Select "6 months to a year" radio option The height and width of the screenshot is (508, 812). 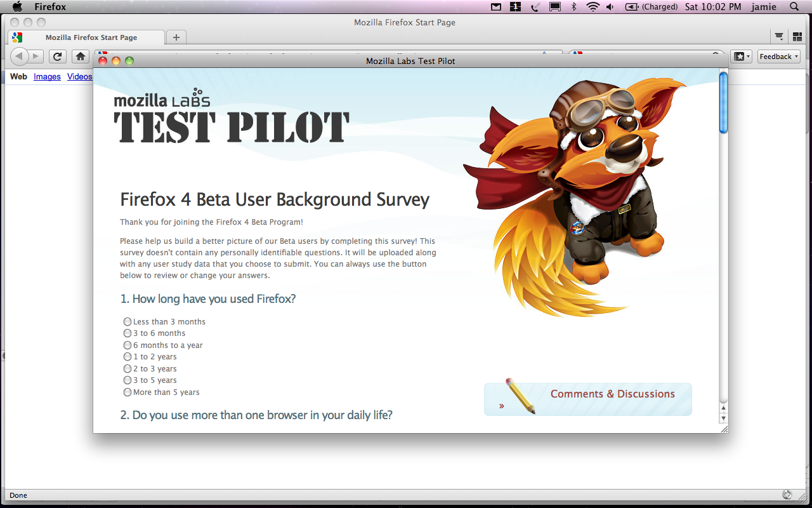(x=128, y=345)
